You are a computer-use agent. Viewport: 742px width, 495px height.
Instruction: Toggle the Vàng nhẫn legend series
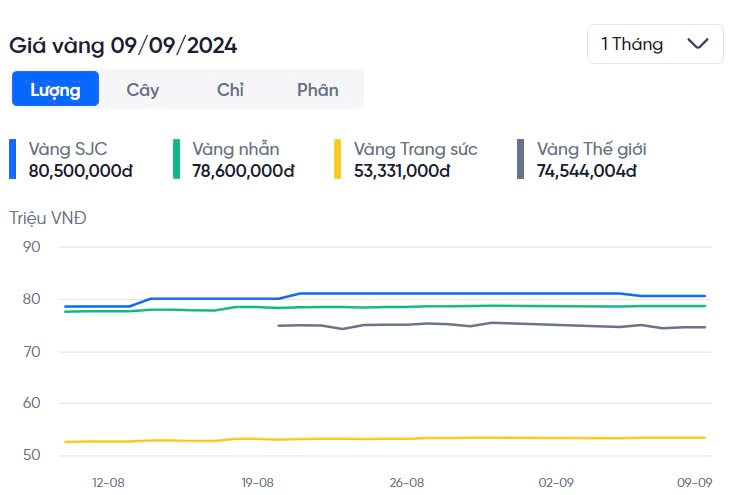point(236,149)
